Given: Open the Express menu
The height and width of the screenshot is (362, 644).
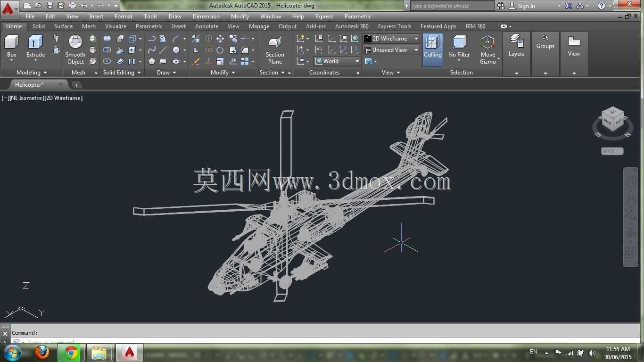Looking at the screenshot, I should tap(324, 16).
